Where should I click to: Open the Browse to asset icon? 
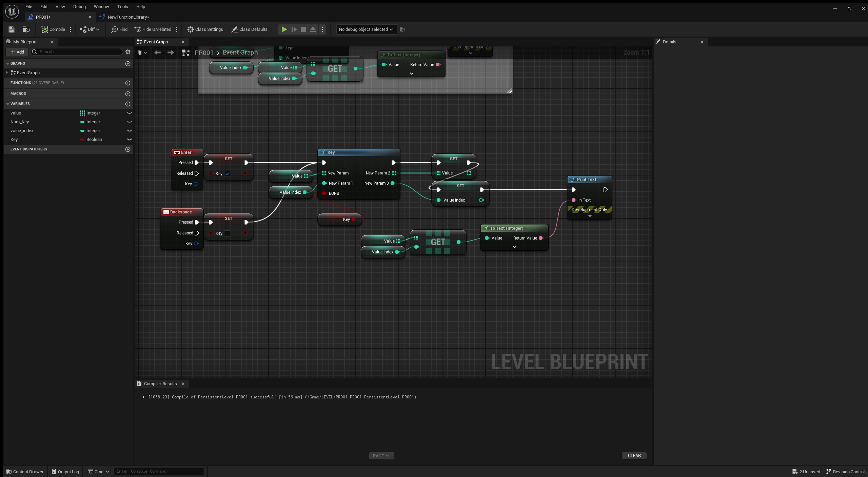pos(26,29)
